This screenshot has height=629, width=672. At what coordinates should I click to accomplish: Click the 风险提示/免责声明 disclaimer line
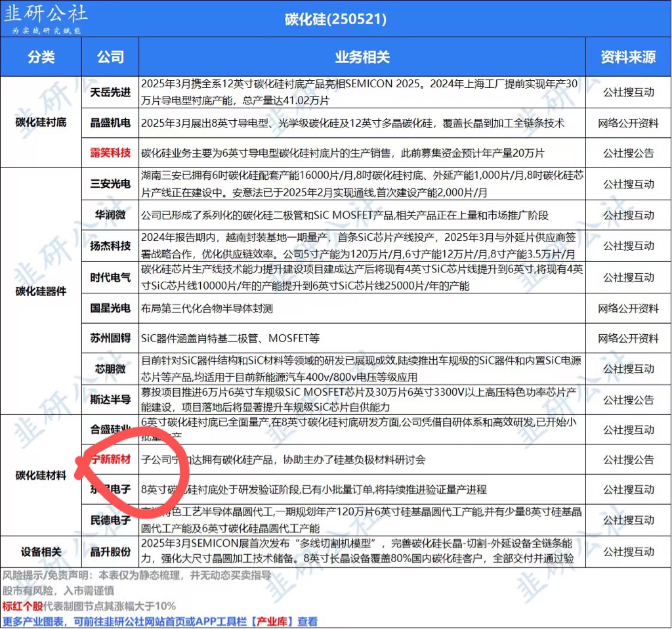click(x=136, y=575)
